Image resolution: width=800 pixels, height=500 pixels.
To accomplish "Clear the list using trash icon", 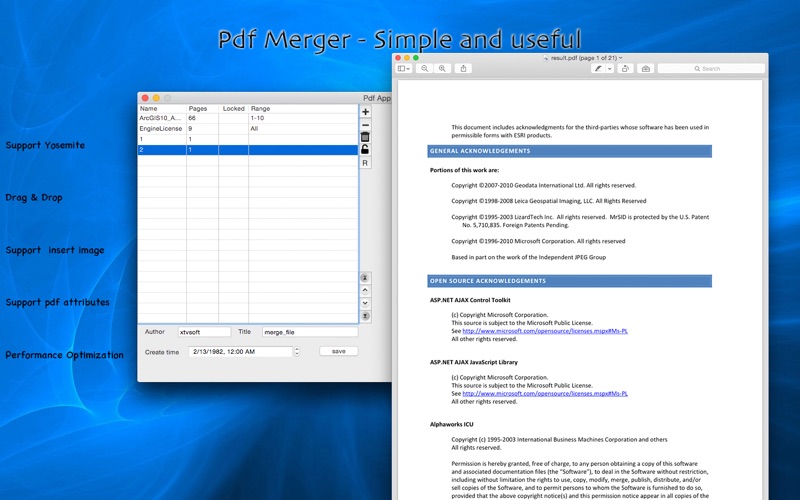I will coord(365,137).
